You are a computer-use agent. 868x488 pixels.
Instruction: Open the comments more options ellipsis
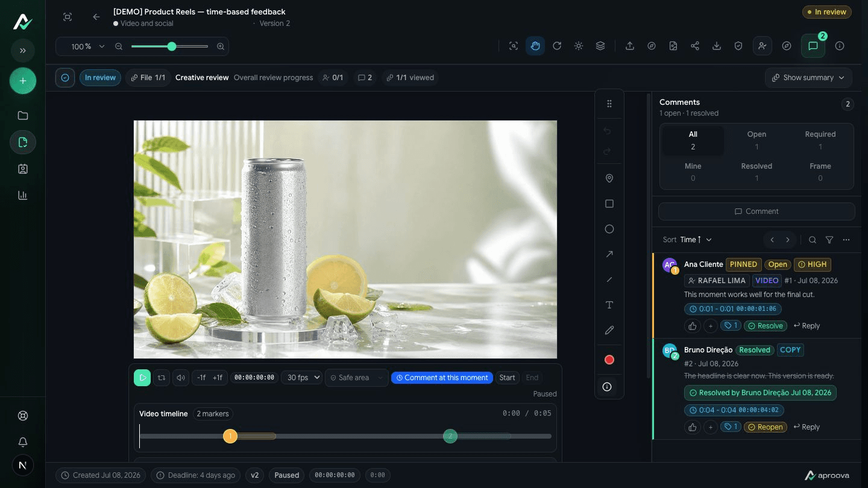pos(846,240)
